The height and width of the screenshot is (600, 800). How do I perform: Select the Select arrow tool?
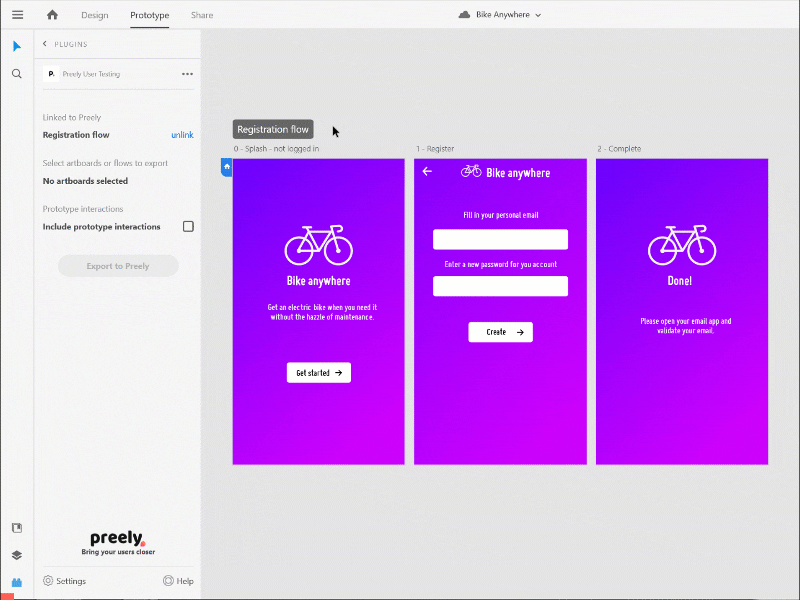[x=16, y=46]
